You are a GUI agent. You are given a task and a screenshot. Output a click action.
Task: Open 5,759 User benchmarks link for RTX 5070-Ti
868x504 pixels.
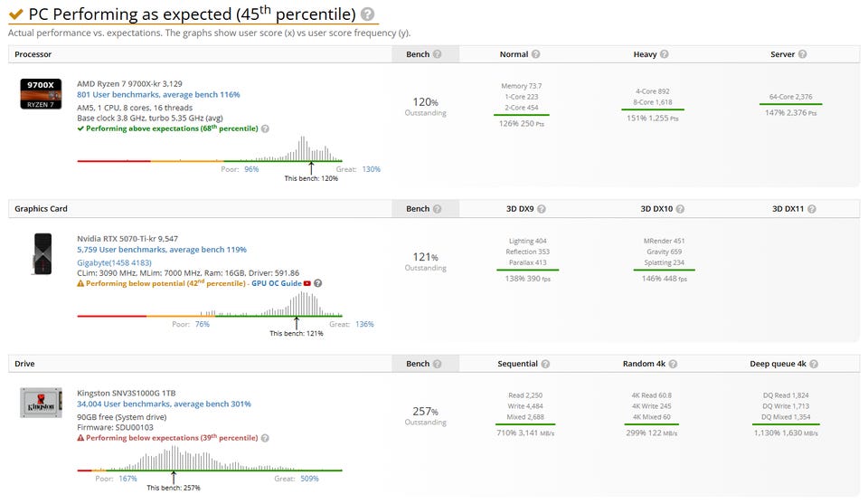pyautogui.click(x=162, y=250)
